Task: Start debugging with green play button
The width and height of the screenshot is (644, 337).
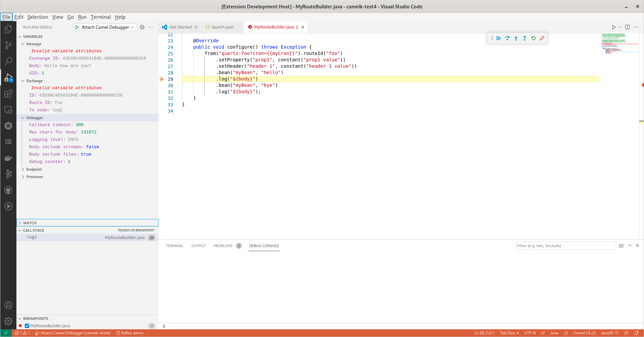Action: [77, 27]
